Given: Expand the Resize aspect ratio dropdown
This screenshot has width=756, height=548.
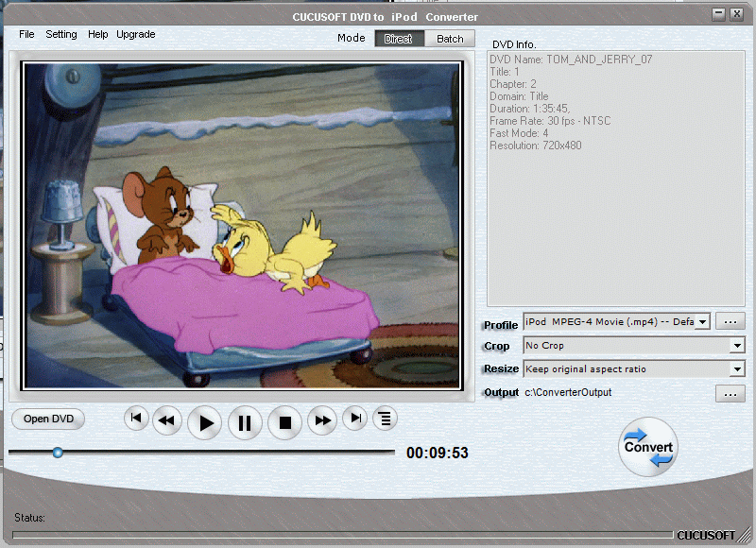Looking at the screenshot, I should [x=737, y=369].
